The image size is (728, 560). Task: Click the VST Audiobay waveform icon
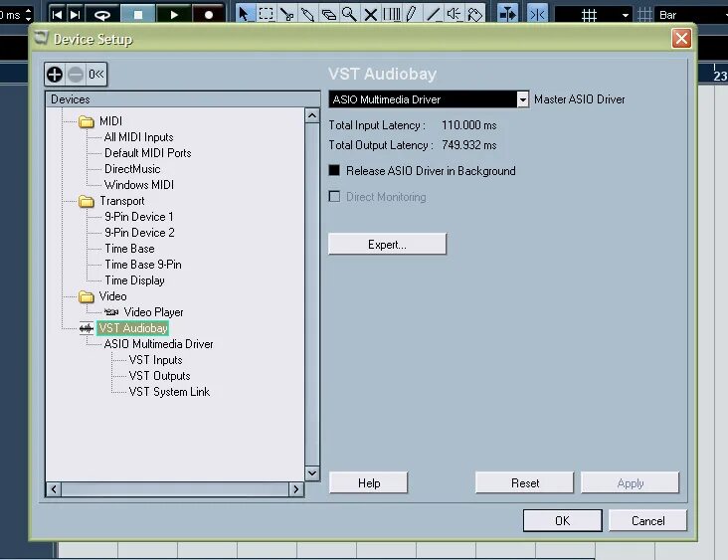click(x=86, y=329)
